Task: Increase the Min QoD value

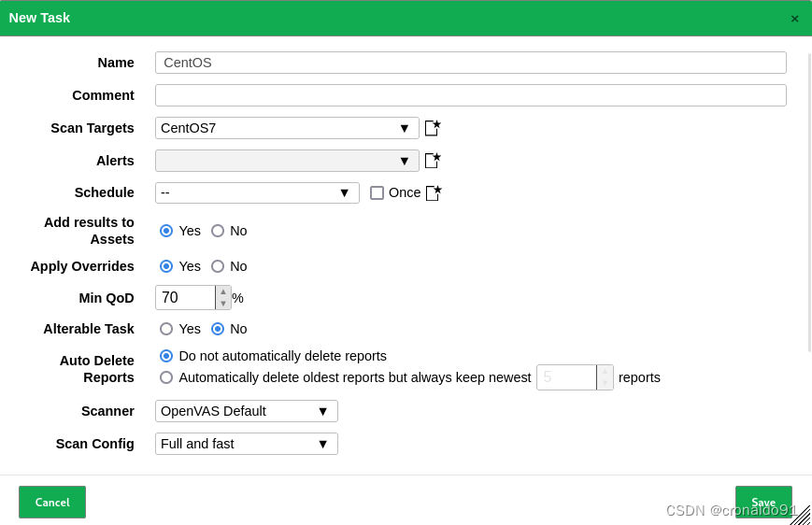Action: [223, 292]
